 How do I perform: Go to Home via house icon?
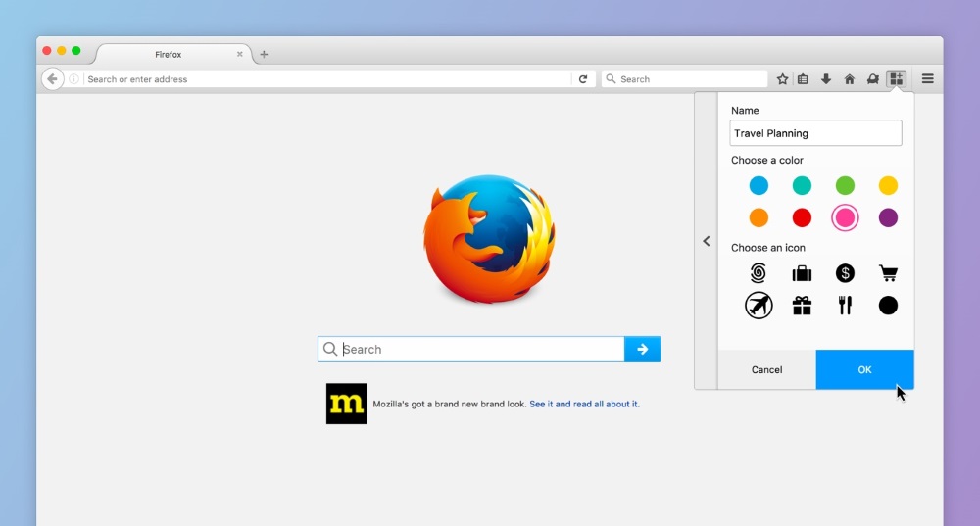849,79
